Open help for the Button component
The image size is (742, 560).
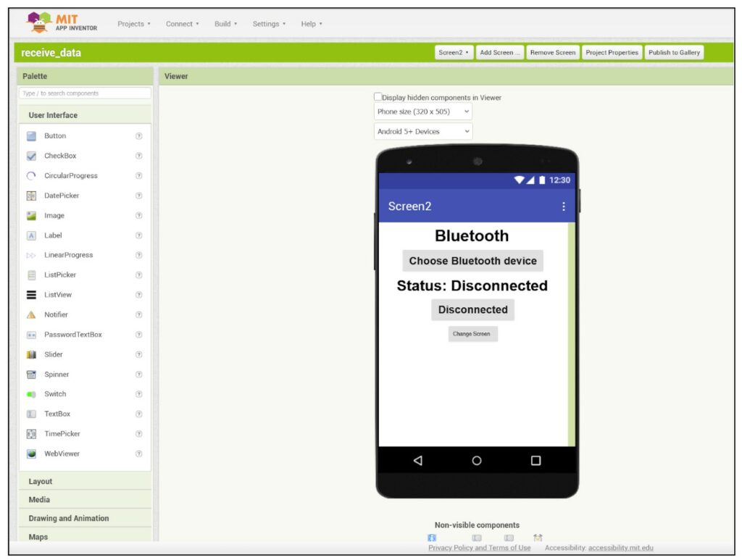pos(138,135)
